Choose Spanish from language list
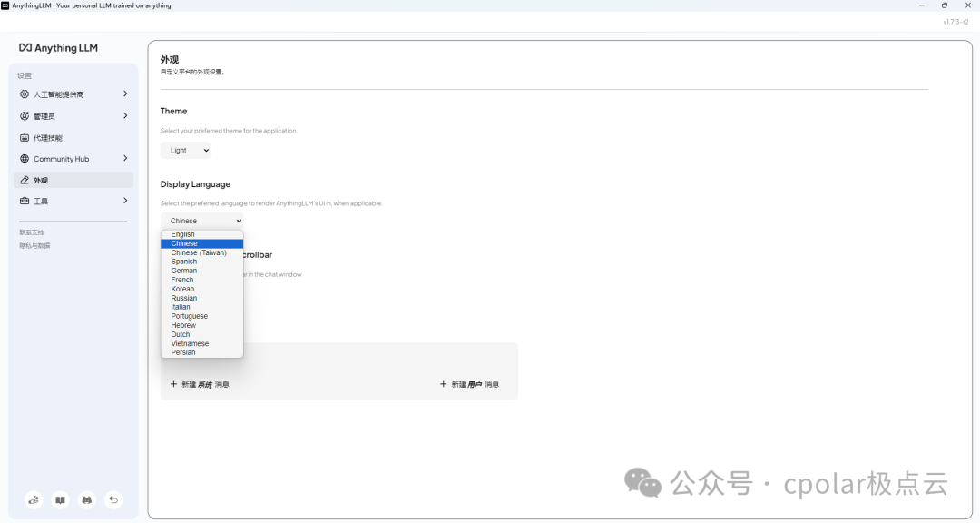The height and width of the screenshot is (523, 980). click(x=201, y=261)
